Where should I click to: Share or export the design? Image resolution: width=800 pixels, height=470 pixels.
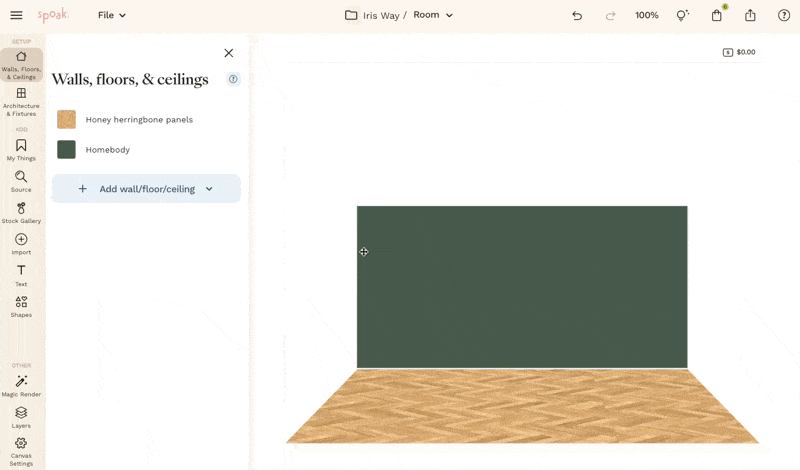click(x=750, y=15)
